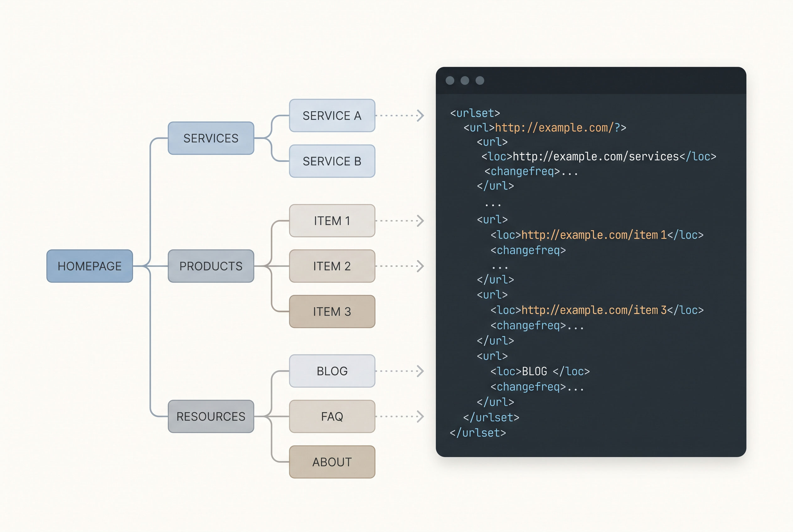Click the http://example.com/item 1 loc line
This screenshot has height=532, width=793.
597,235
